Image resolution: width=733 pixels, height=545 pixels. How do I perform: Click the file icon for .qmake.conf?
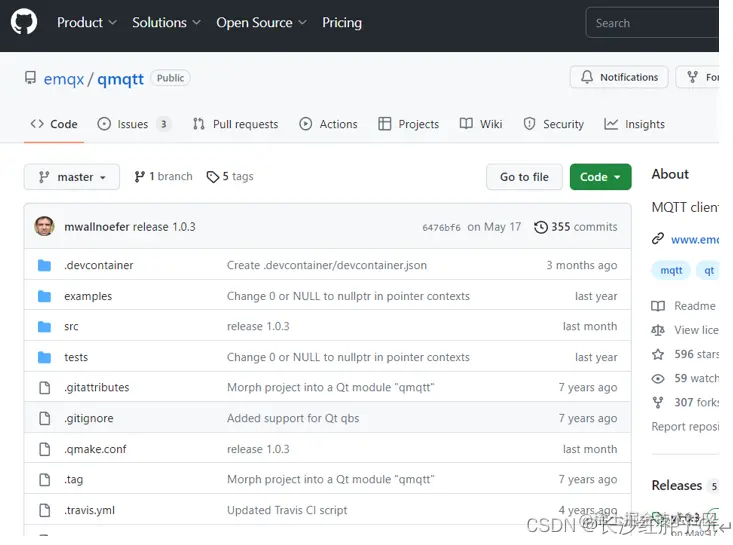pyautogui.click(x=44, y=449)
